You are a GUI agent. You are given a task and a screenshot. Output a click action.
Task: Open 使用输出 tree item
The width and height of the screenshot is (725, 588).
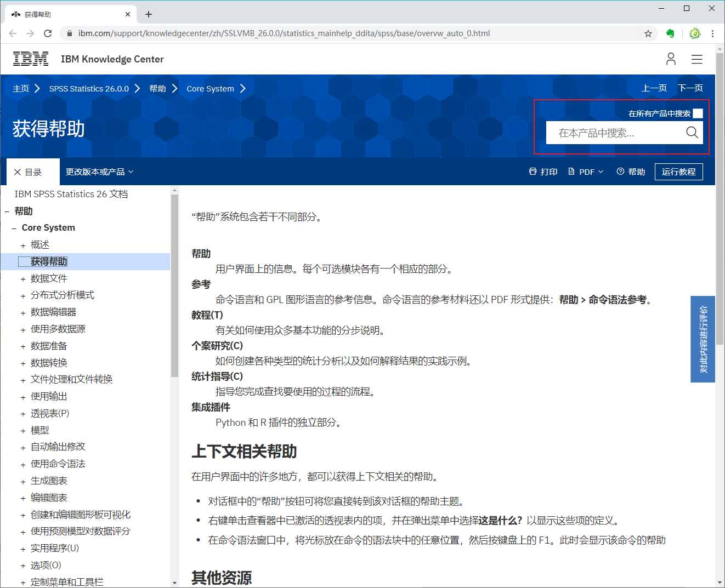[x=49, y=396]
